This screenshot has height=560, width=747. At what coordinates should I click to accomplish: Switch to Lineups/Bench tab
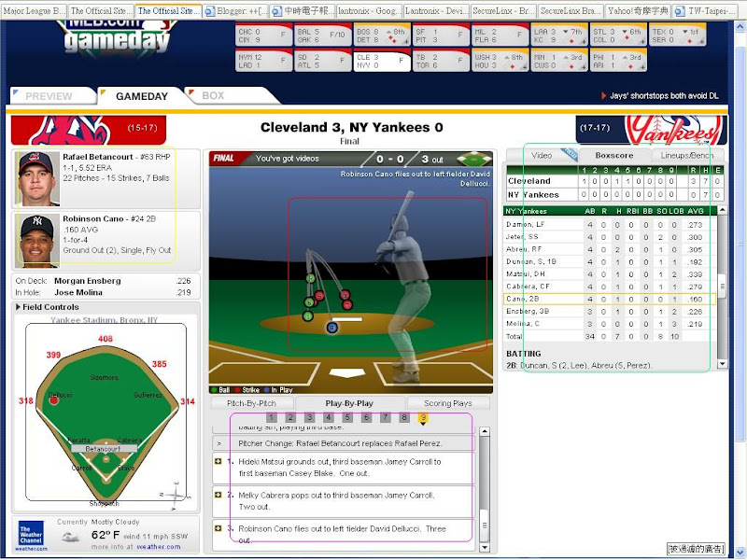click(687, 155)
